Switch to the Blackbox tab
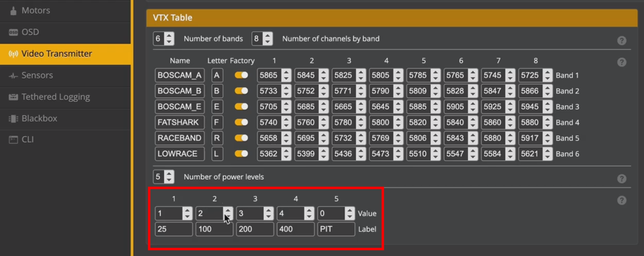 pos(39,119)
